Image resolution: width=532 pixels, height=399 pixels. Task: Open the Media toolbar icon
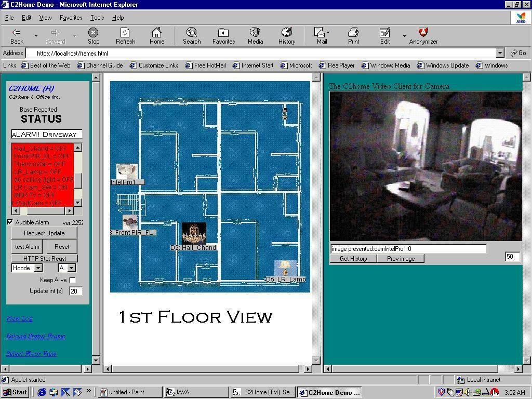pos(255,36)
